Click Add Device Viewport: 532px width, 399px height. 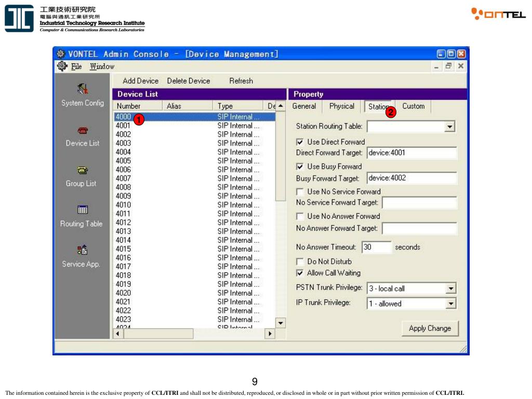(140, 81)
